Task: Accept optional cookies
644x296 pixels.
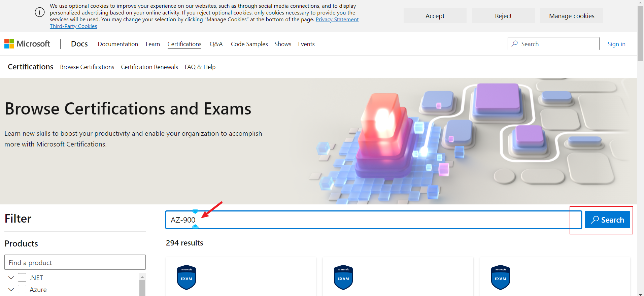Action: (435, 16)
